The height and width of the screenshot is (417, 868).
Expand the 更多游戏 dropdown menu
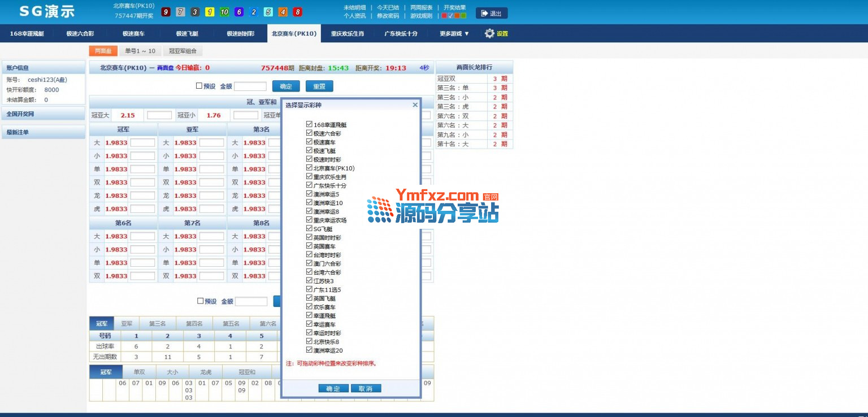pos(454,33)
